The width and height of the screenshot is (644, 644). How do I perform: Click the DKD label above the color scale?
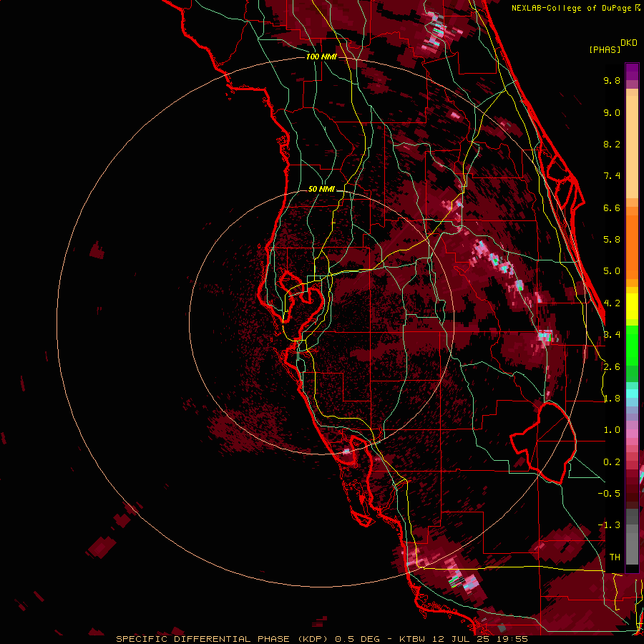629,43
